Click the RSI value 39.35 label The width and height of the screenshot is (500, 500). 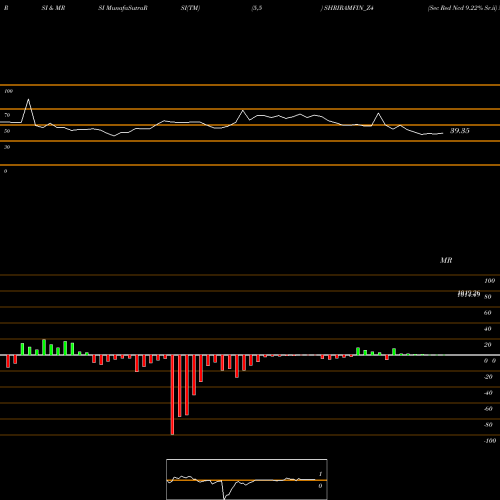[x=460, y=131]
